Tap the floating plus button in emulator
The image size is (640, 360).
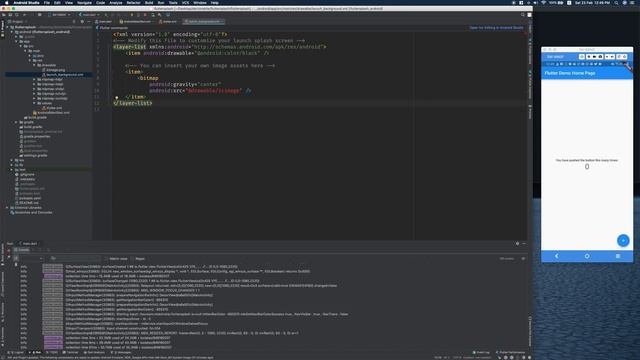[623, 240]
